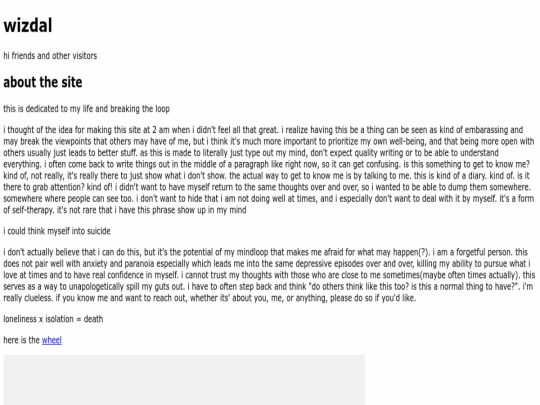Click the 'i could think myself' line
Viewport: 540px width, 405px height.
pyautogui.click(x=57, y=231)
